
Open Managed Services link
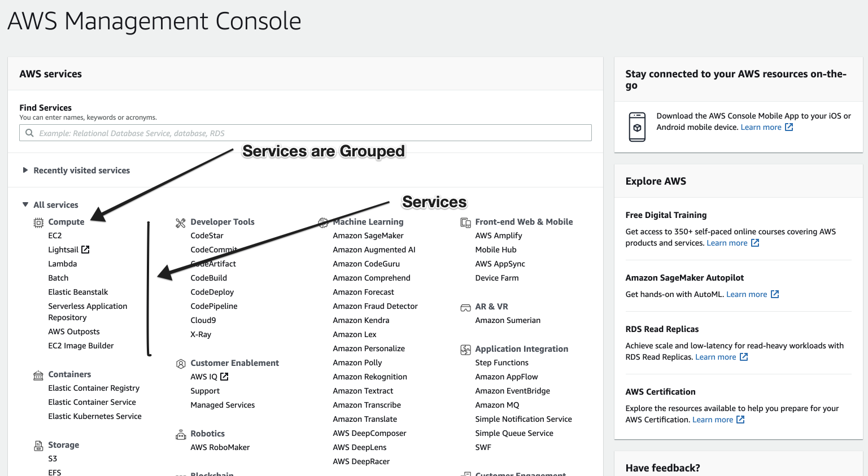[x=223, y=405]
